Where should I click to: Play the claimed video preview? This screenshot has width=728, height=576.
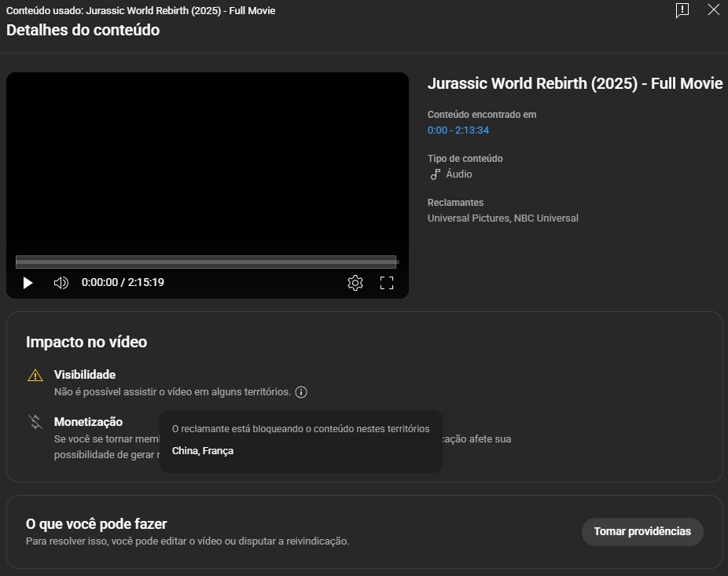[x=28, y=283]
